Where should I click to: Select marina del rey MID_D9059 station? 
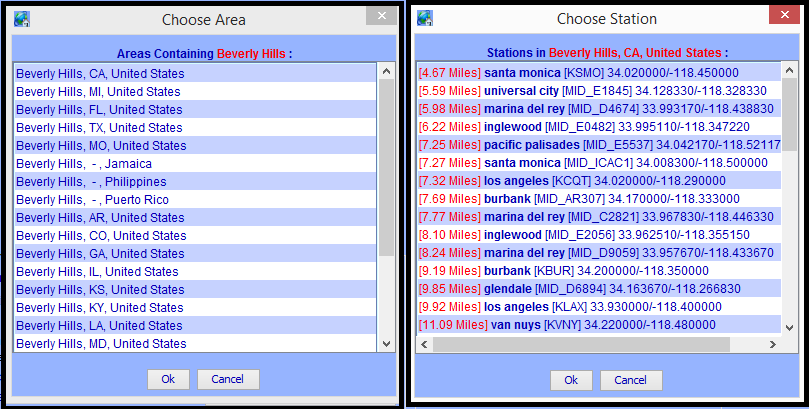(x=600, y=253)
